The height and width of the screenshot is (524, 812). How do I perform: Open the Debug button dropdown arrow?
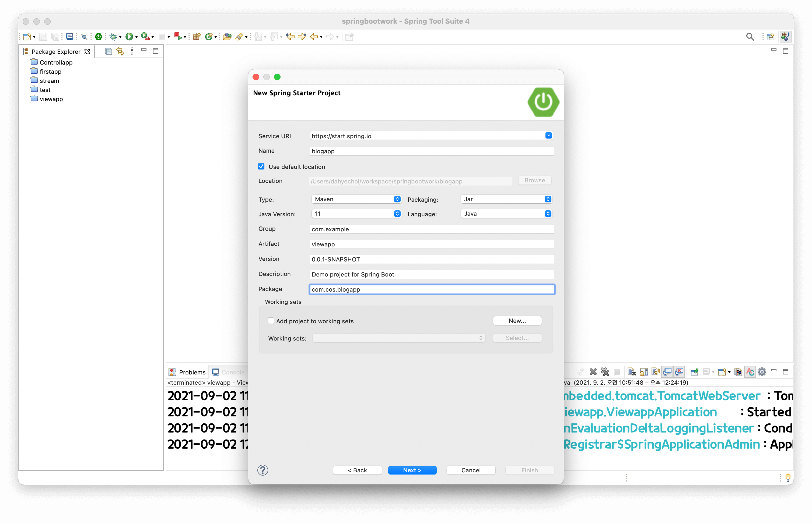tap(120, 37)
